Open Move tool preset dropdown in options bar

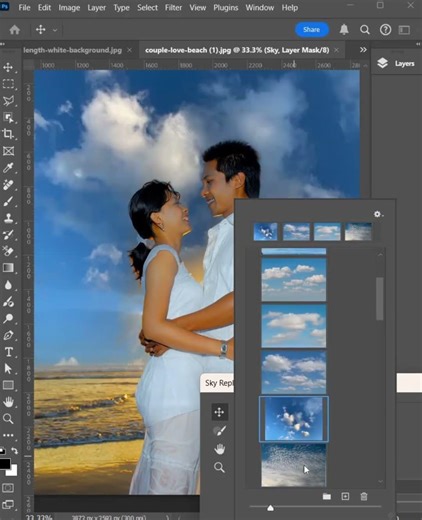point(55,30)
